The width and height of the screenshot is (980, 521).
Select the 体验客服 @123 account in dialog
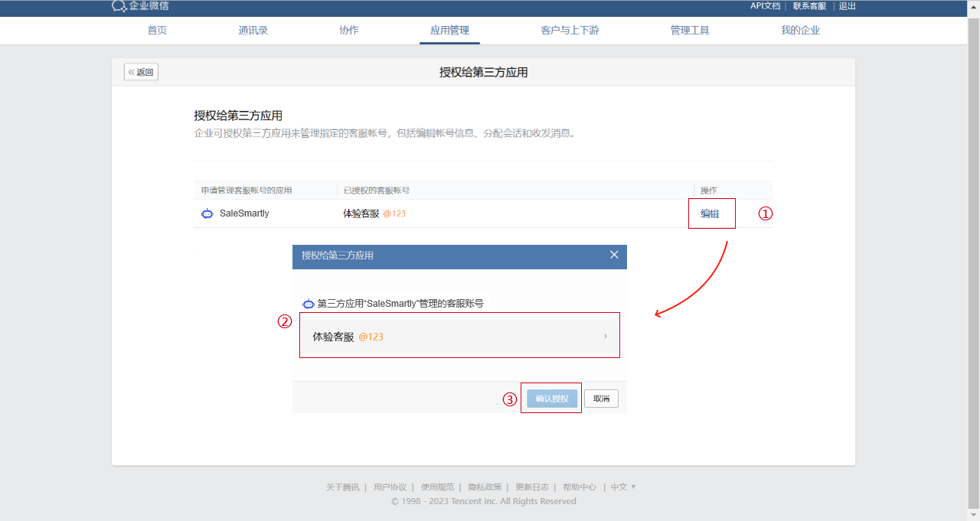[x=459, y=337]
